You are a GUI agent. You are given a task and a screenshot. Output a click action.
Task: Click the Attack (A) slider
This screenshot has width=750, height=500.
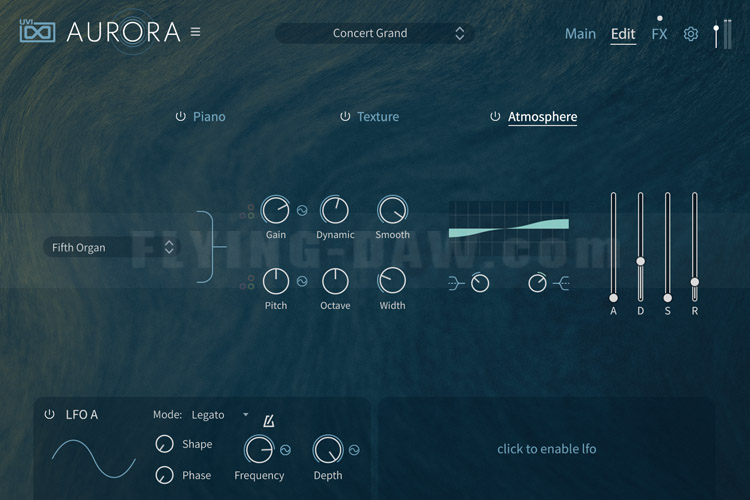tap(613, 247)
